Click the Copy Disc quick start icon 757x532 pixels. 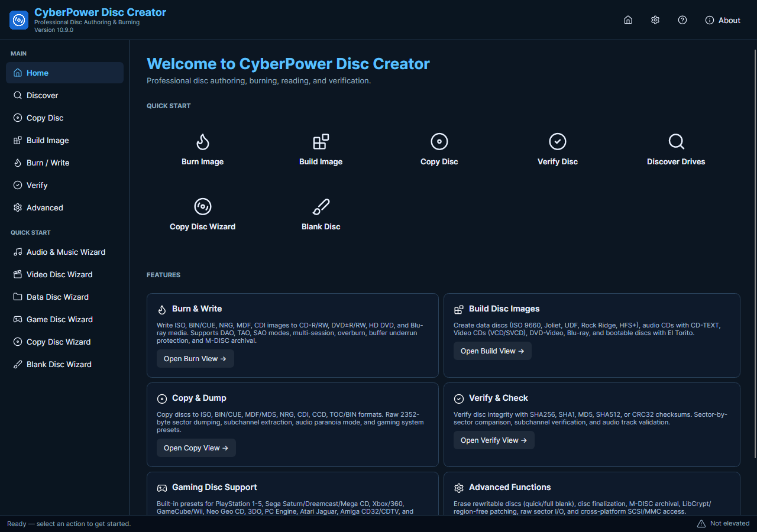[439, 142]
